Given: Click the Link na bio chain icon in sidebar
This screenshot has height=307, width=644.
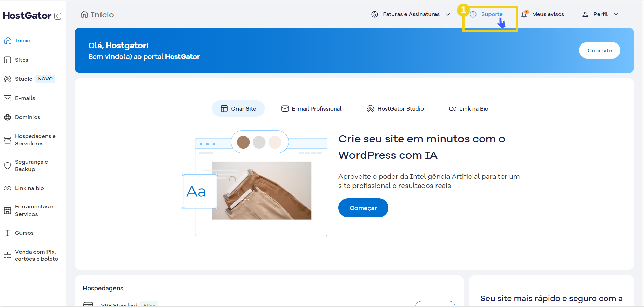Looking at the screenshot, I should click(8, 188).
